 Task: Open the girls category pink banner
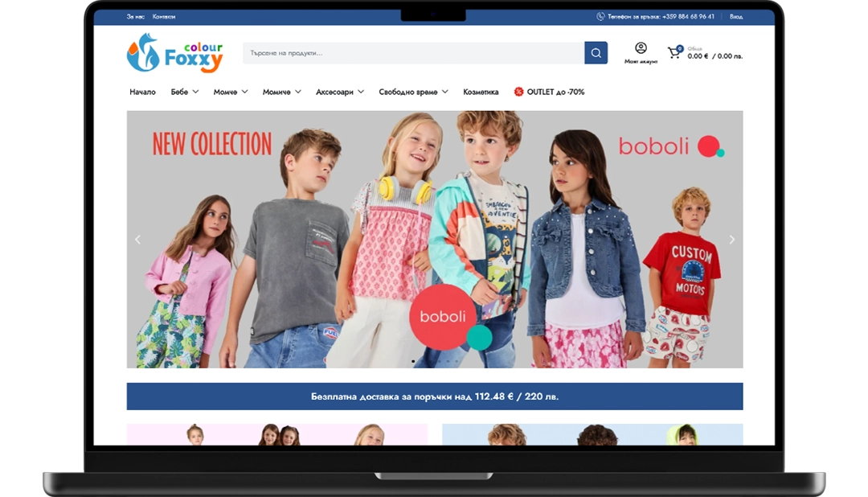276,434
